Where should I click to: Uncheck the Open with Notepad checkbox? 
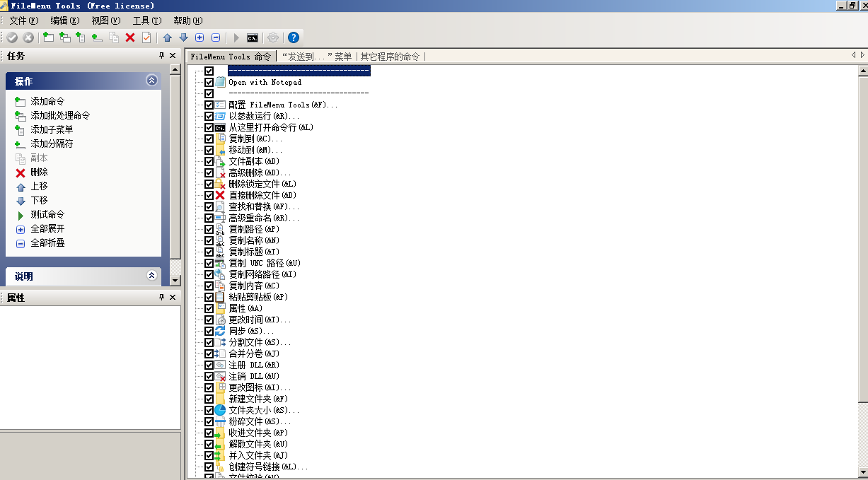209,82
